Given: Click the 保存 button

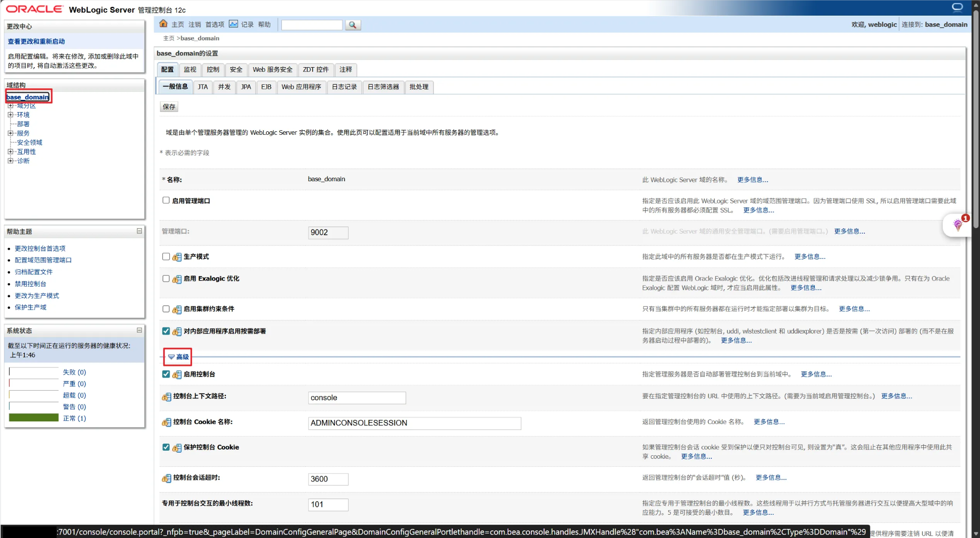Looking at the screenshot, I should (x=169, y=107).
